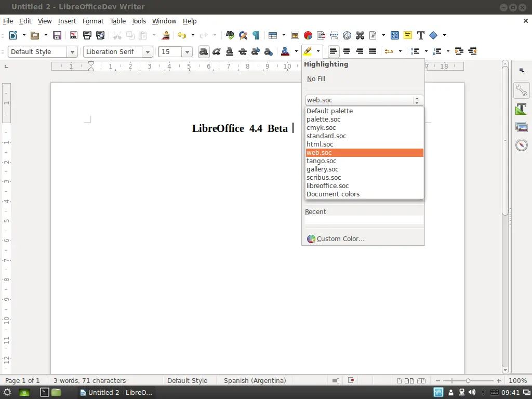532x399 pixels.
Task: Toggle Italic formatting
Action: (217, 51)
